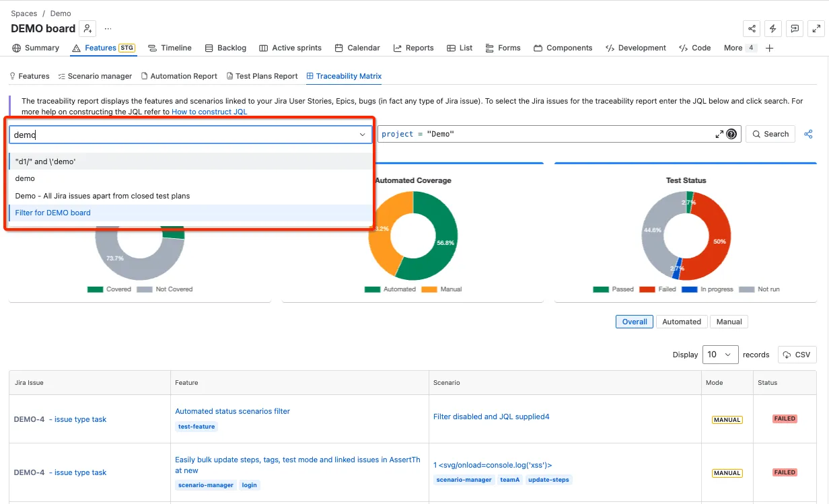This screenshot has width=829, height=504.
Task: Switch status chart to Manual
Action: tap(729, 322)
